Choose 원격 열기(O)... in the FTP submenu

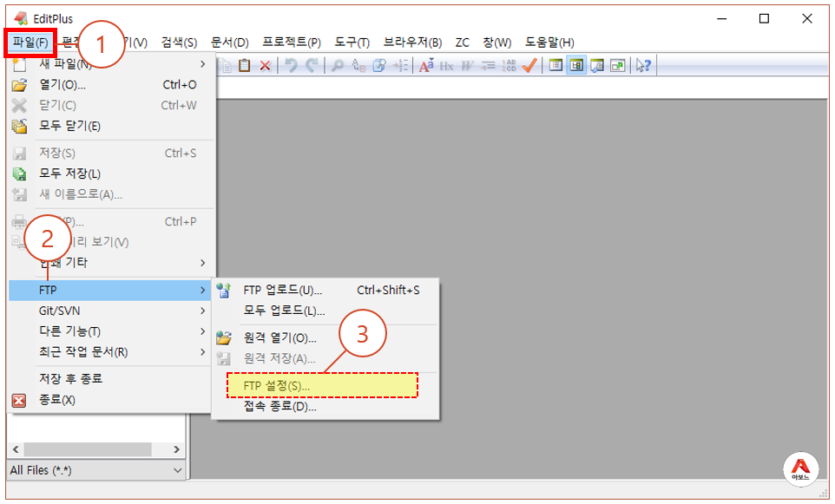325,338
